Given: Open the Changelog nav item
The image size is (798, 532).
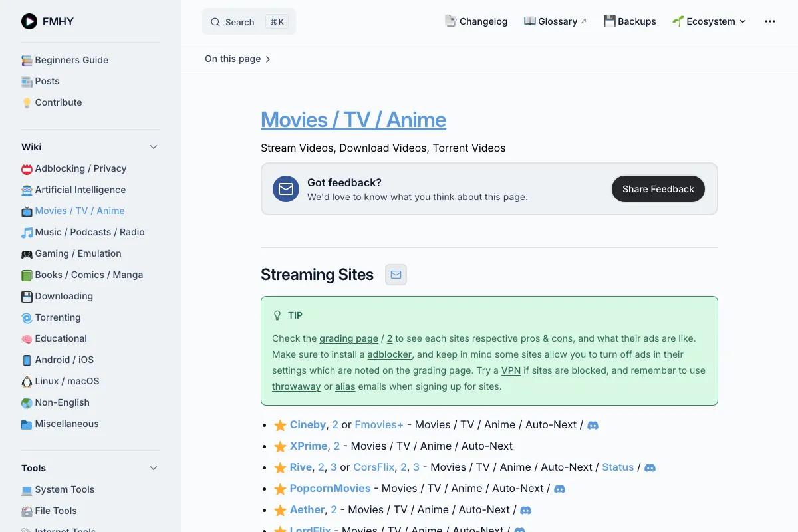Looking at the screenshot, I should (x=476, y=21).
